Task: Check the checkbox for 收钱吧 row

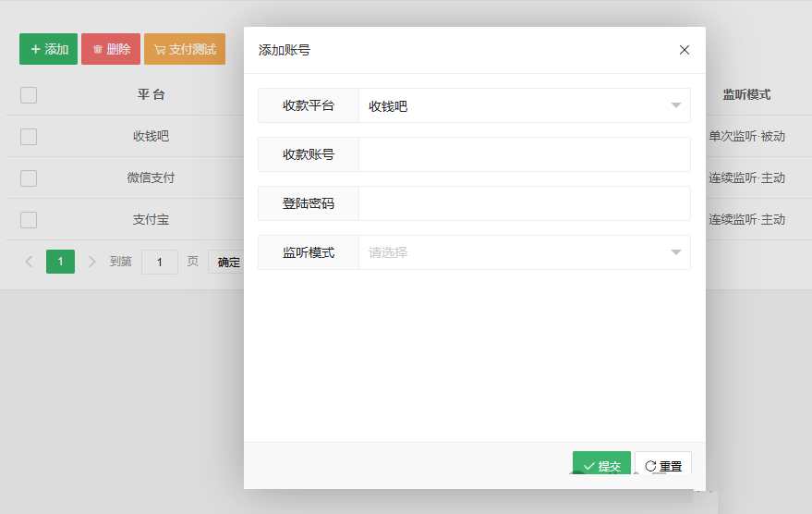Action: click(x=29, y=136)
